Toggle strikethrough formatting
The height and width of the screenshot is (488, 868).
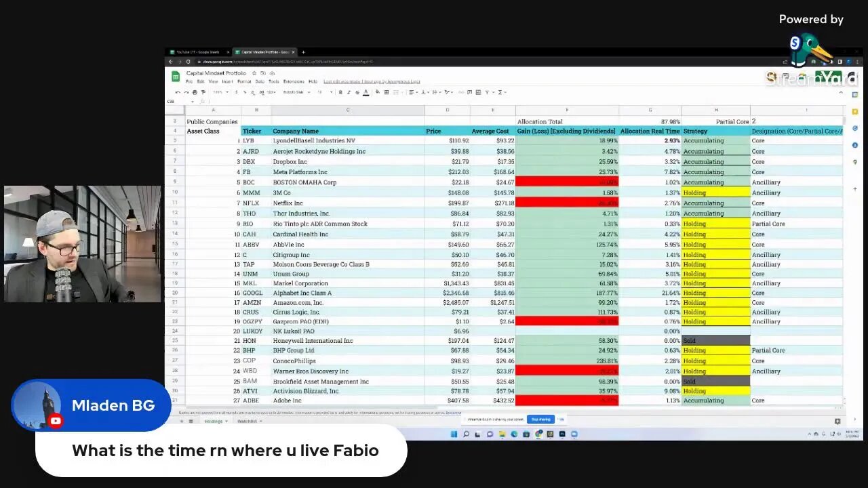coord(357,92)
